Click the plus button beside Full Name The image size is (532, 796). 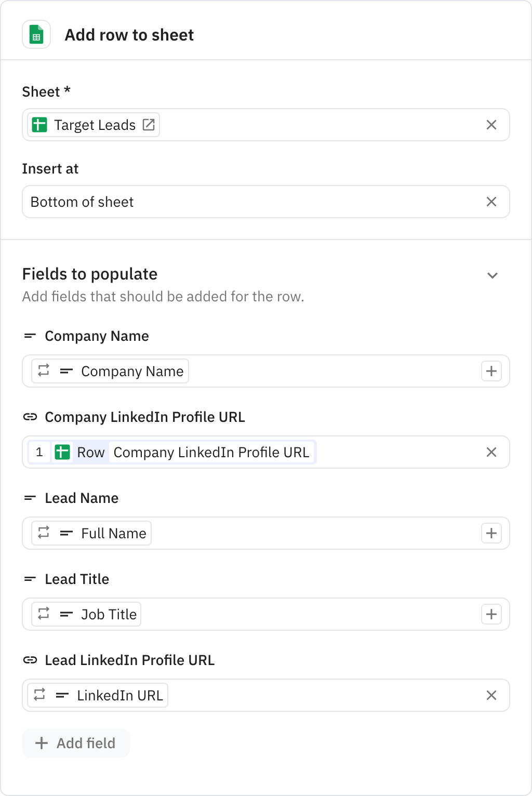491,533
